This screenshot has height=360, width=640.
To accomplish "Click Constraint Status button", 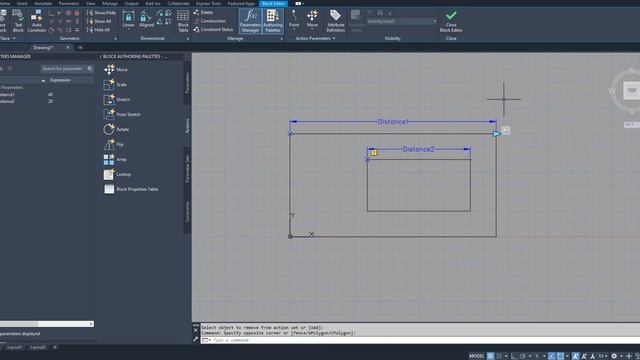I will [x=213, y=29].
